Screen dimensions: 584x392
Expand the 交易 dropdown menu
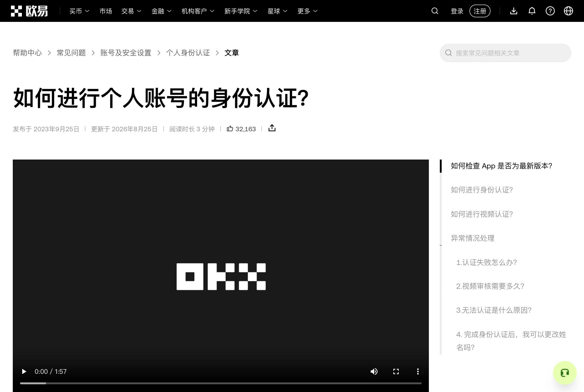pos(131,11)
